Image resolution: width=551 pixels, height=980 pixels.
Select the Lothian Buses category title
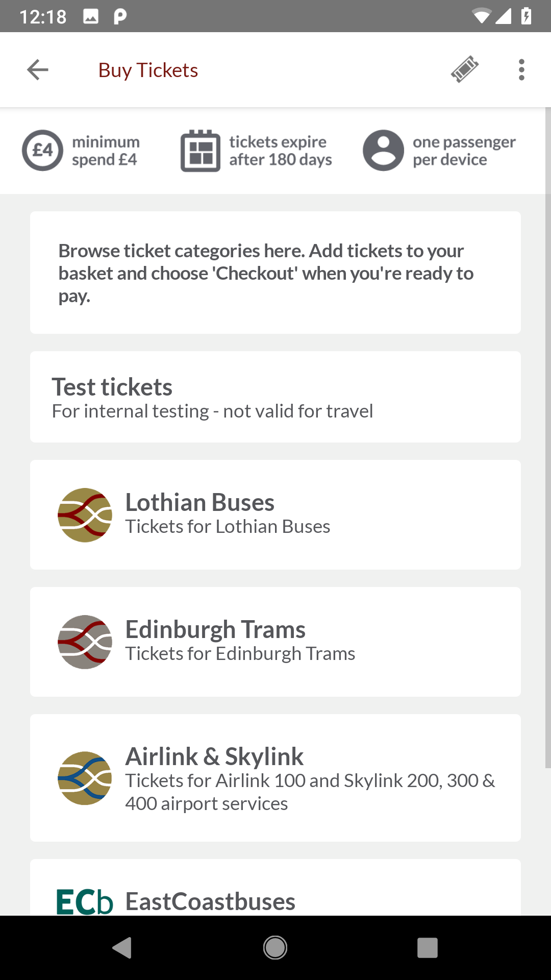(200, 503)
